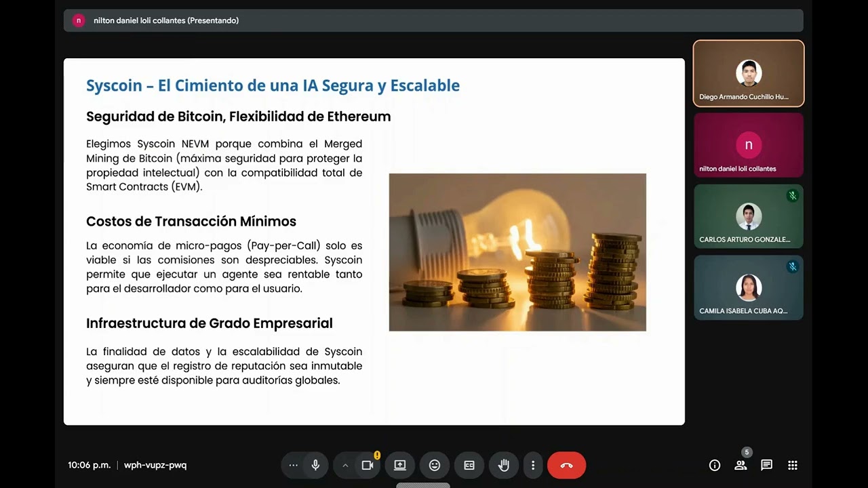
Task: Click Diego's avatar photo
Action: [749, 73]
